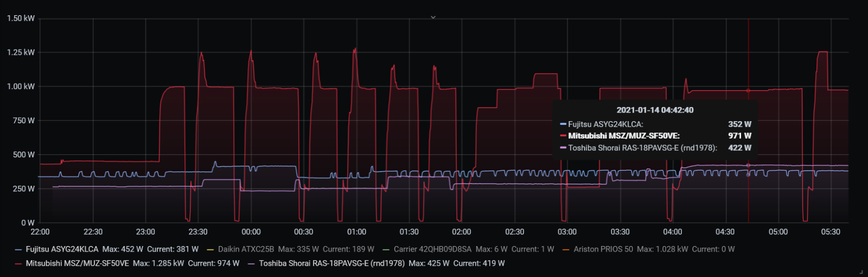
Task: Click Mitsubishi legend Max: 1.285 kW value
Action: click(158, 263)
